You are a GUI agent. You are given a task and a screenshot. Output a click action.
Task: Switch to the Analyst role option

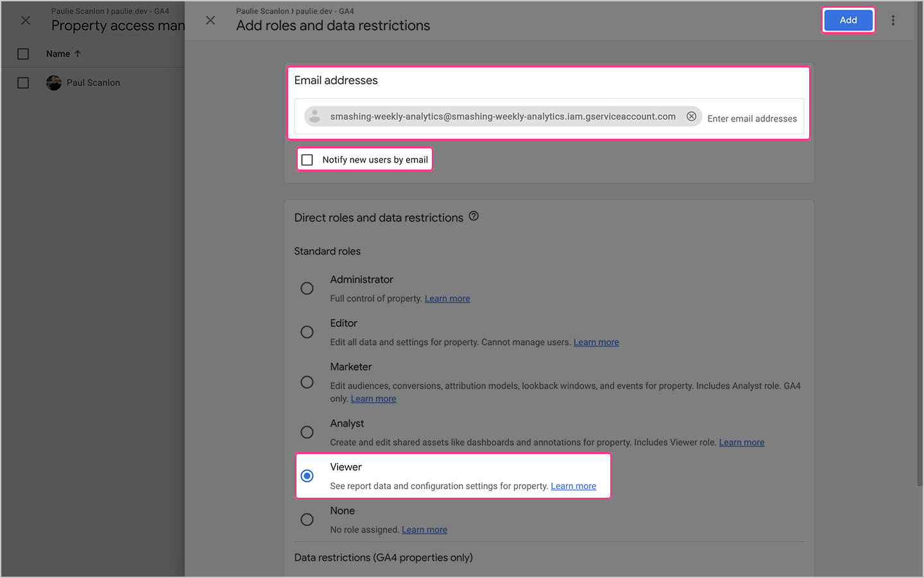[307, 432]
